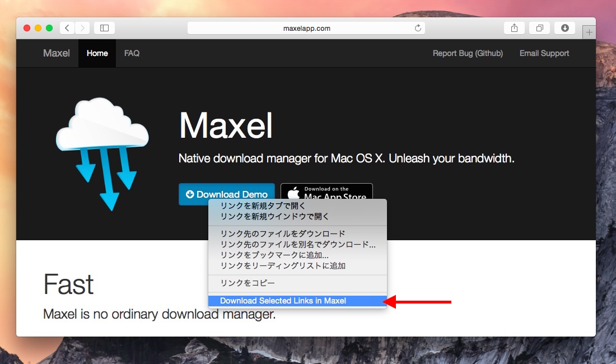Select リンク先のファイルを別名でダウンロード…

(297, 244)
